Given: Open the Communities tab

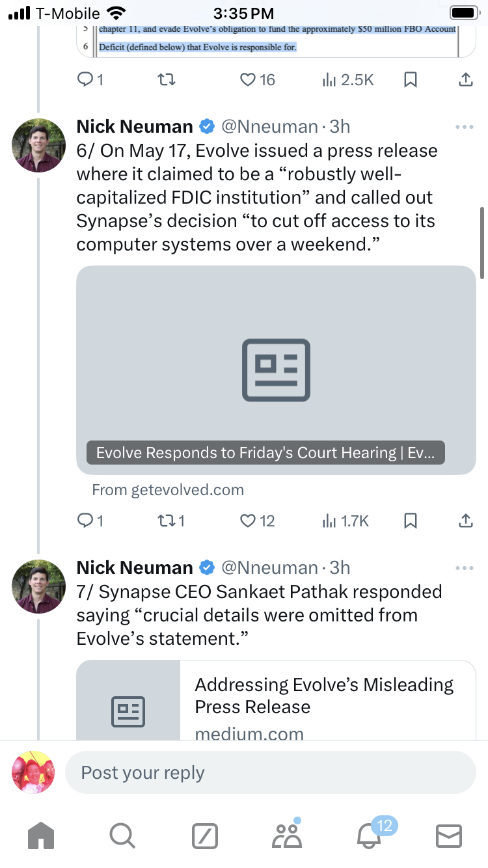Looking at the screenshot, I should 287,835.
